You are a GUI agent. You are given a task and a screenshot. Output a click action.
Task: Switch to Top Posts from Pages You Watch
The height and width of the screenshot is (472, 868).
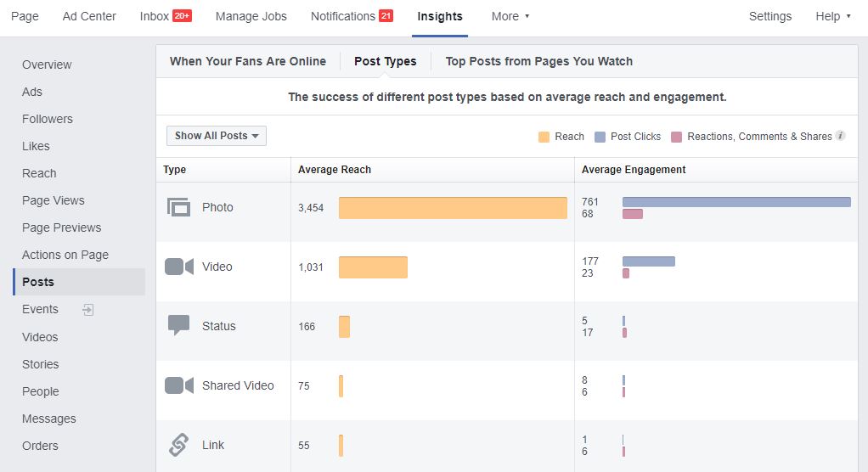tap(539, 61)
